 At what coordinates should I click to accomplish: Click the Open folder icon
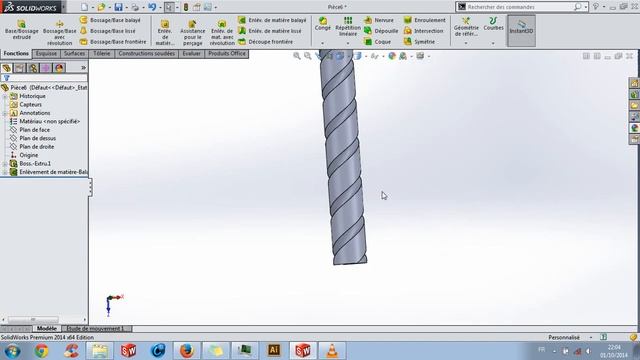point(101,7)
